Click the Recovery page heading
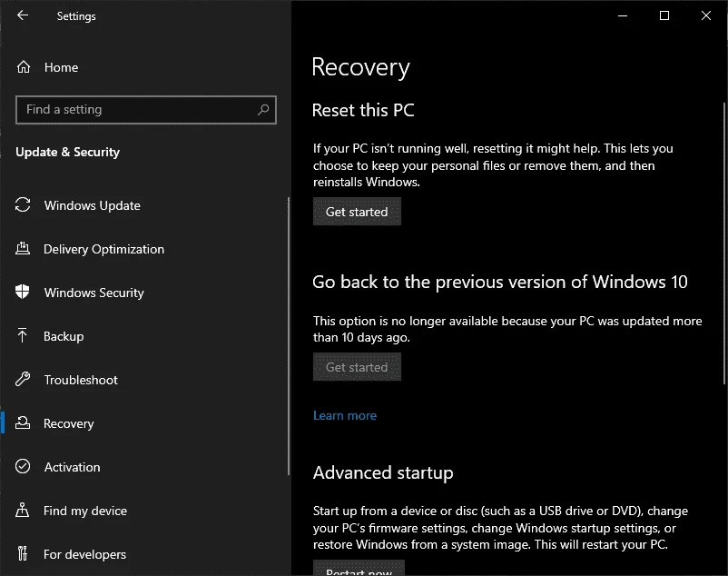The image size is (728, 576). point(360,67)
